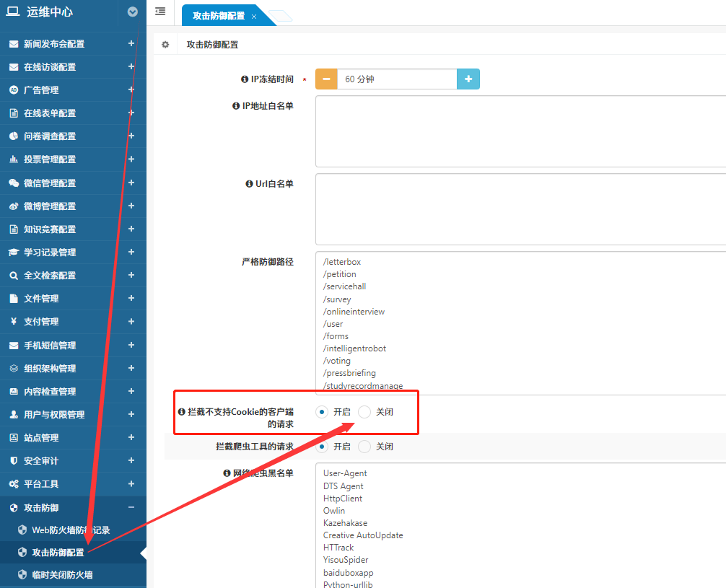Open Web防火墙防御记录 menu item
Viewport: 726px width, 588px height.
tap(71, 530)
